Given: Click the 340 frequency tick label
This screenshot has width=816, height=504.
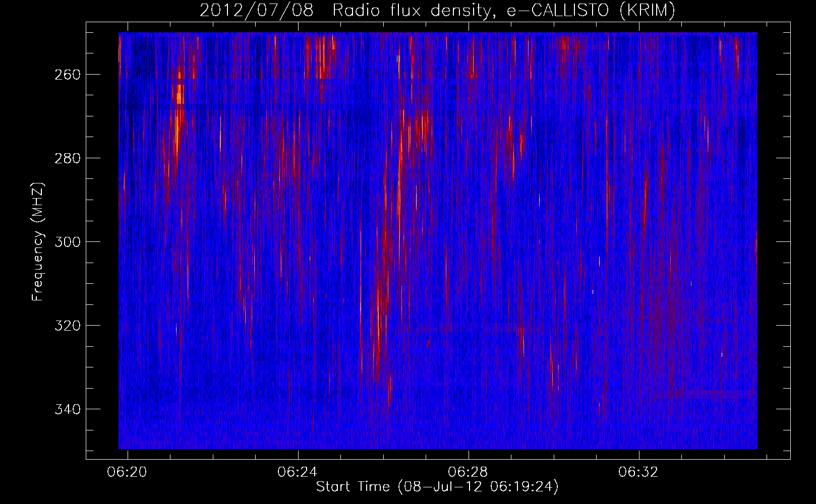Looking at the screenshot, I should (67, 409).
